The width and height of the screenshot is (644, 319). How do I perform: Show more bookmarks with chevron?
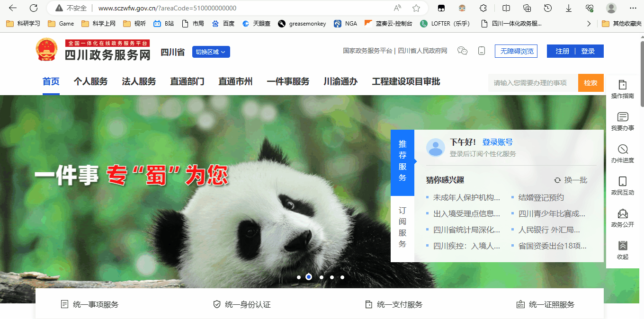pos(589,23)
